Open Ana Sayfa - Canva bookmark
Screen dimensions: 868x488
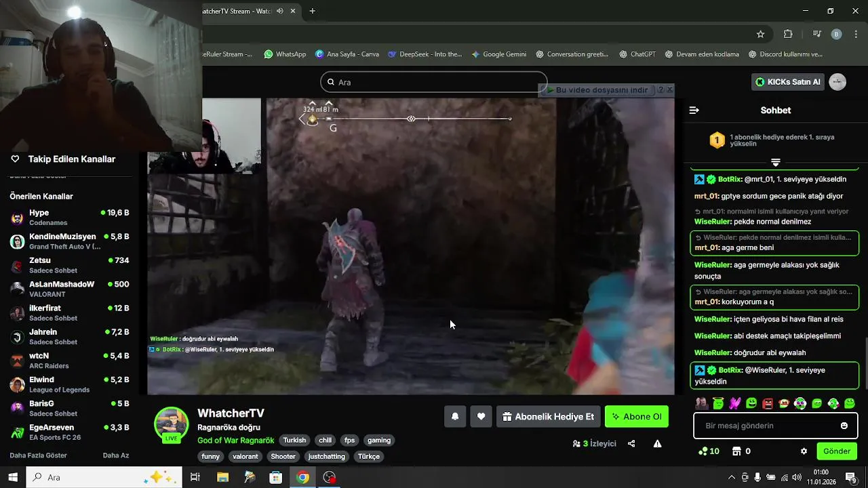click(x=347, y=54)
